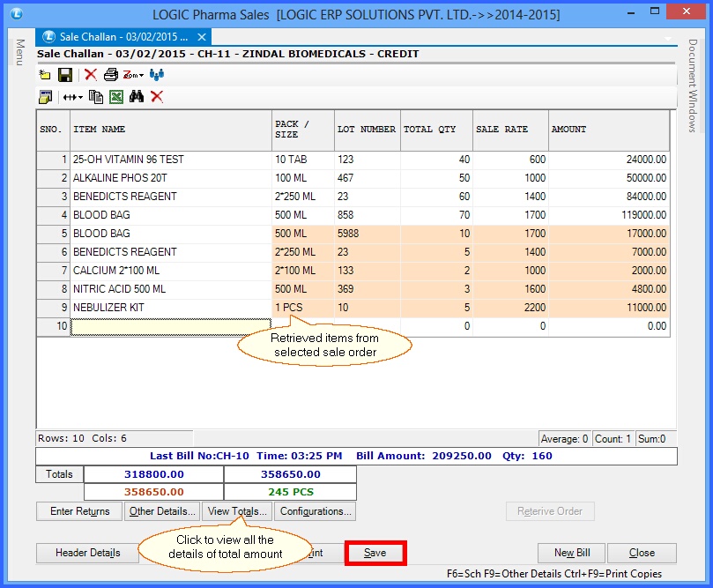
Task: Click the copy documents icon
Action: tap(96, 96)
